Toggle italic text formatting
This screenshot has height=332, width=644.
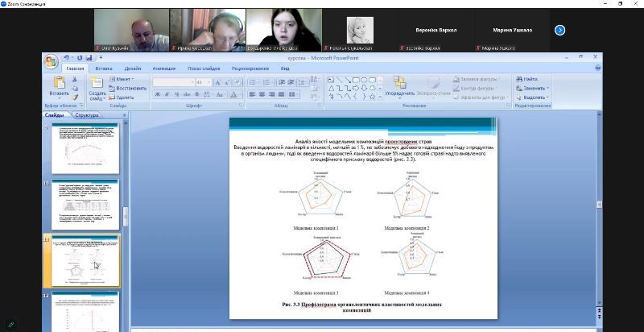point(165,94)
